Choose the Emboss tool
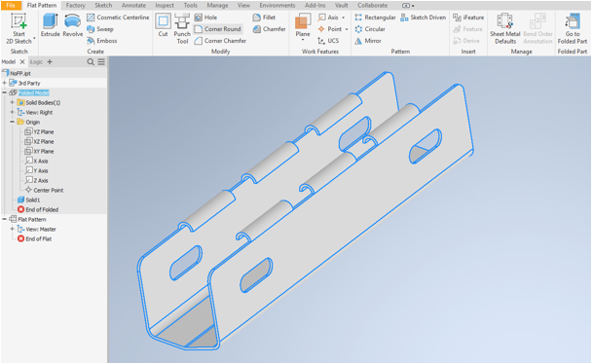This screenshot has height=364, width=593. pos(102,41)
